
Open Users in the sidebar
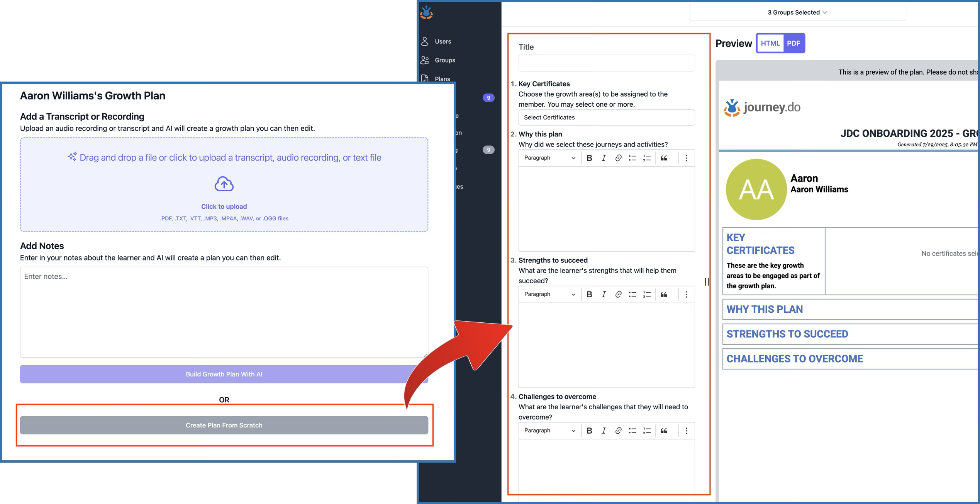[x=443, y=41]
